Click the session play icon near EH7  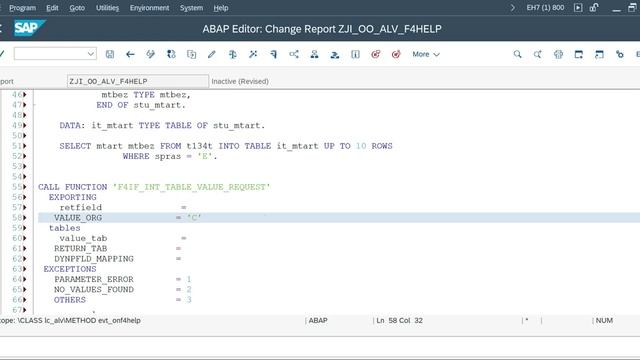[x=578, y=8]
